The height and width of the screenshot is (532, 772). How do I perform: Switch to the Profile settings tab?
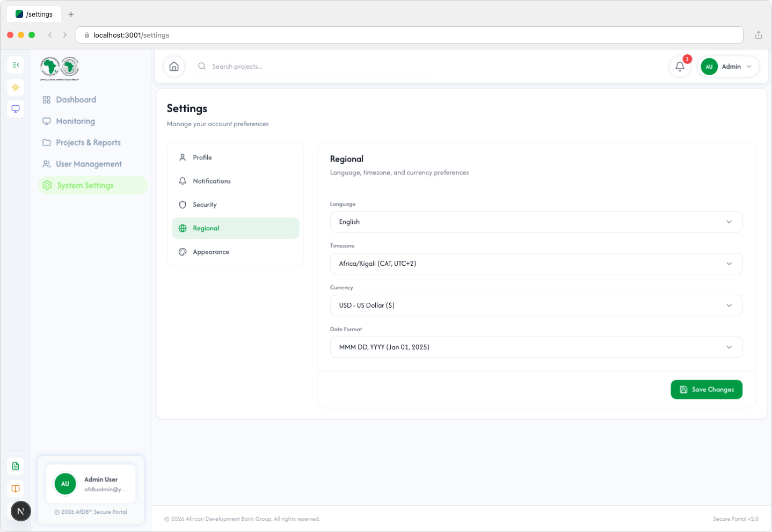[x=235, y=158]
